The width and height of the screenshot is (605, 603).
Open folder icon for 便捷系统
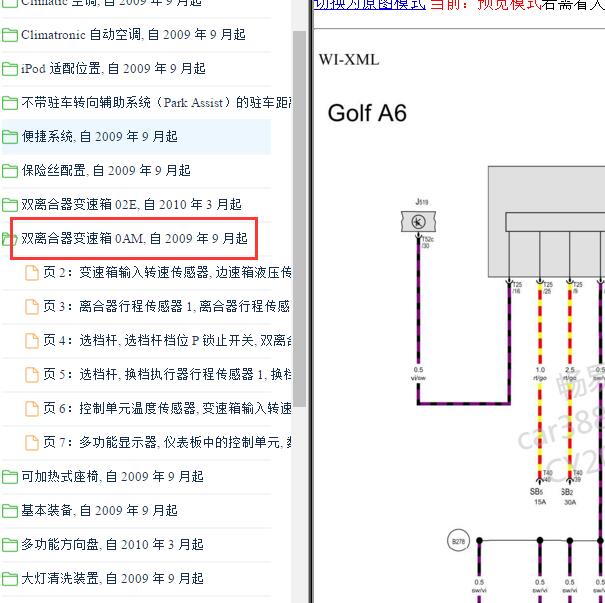click(x=10, y=137)
